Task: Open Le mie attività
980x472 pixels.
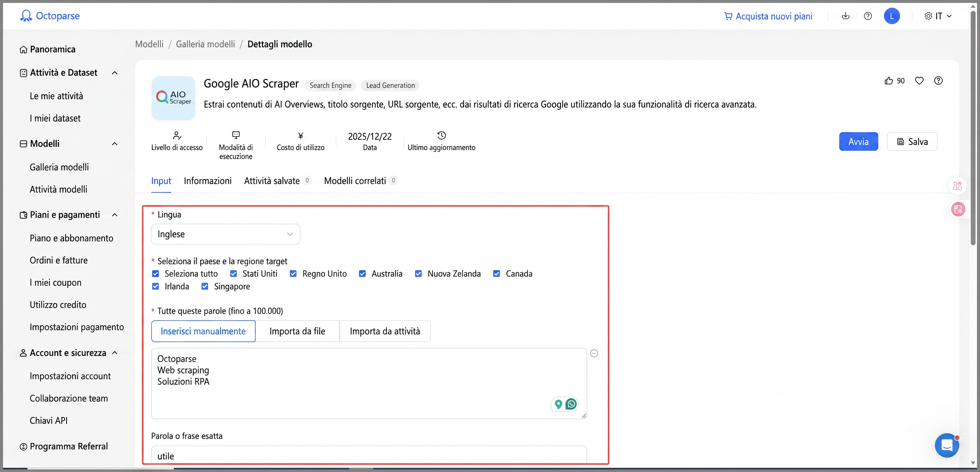Action: coord(56,96)
